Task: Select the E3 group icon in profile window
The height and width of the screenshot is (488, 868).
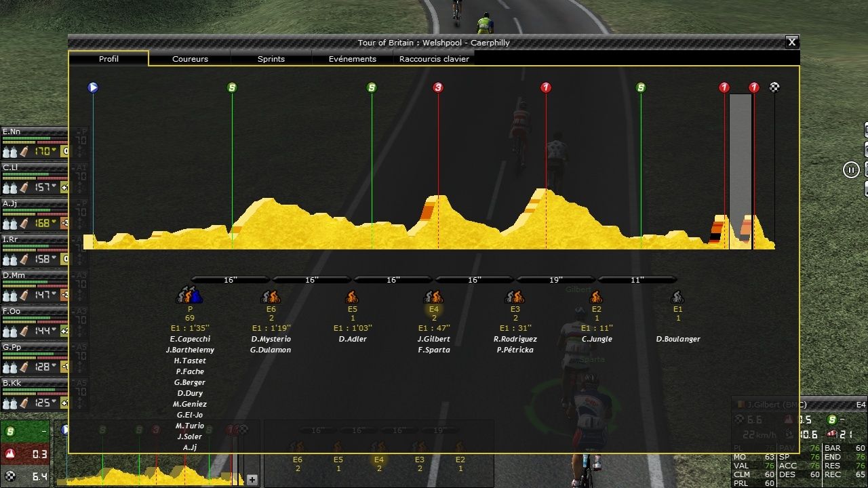Action: coord(515,296)
